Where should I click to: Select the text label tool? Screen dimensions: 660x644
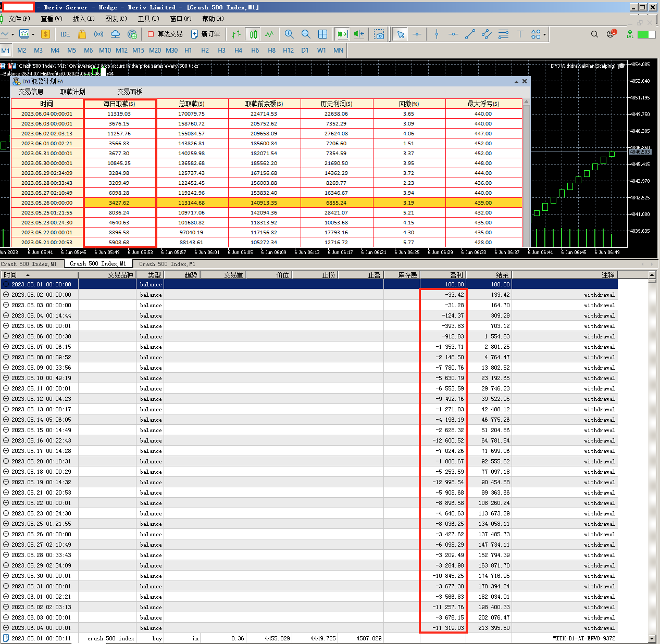[x=520, y=34]
